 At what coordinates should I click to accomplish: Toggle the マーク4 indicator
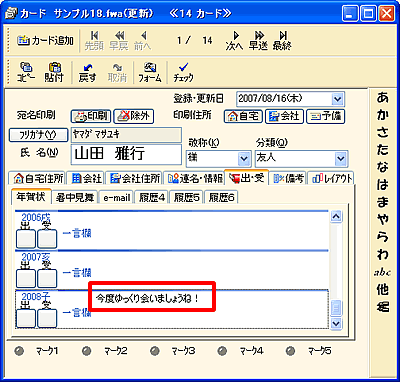[x=222, y=351]
